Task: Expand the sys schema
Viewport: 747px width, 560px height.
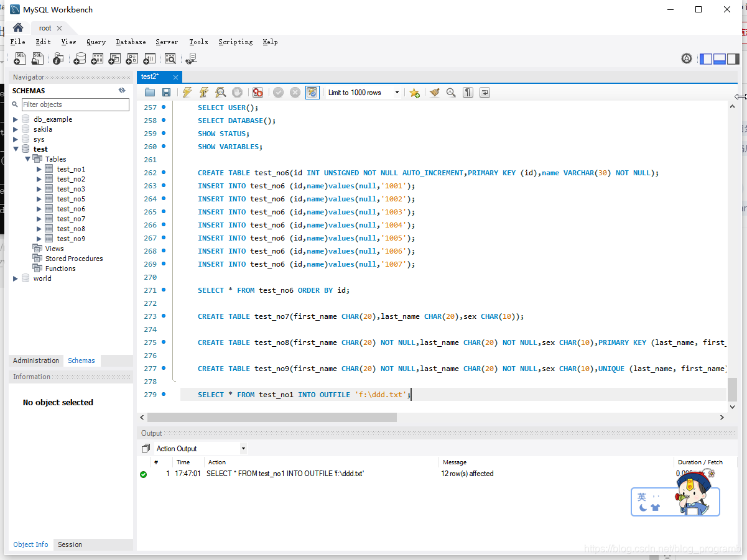Action: pos(16,139)
